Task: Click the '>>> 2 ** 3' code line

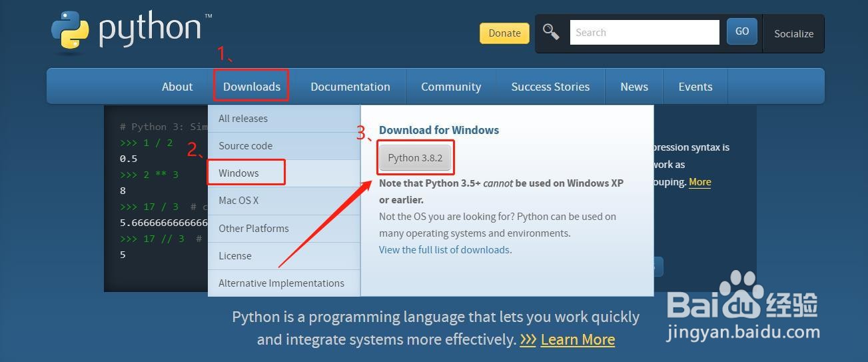Action: pos(149,175)
